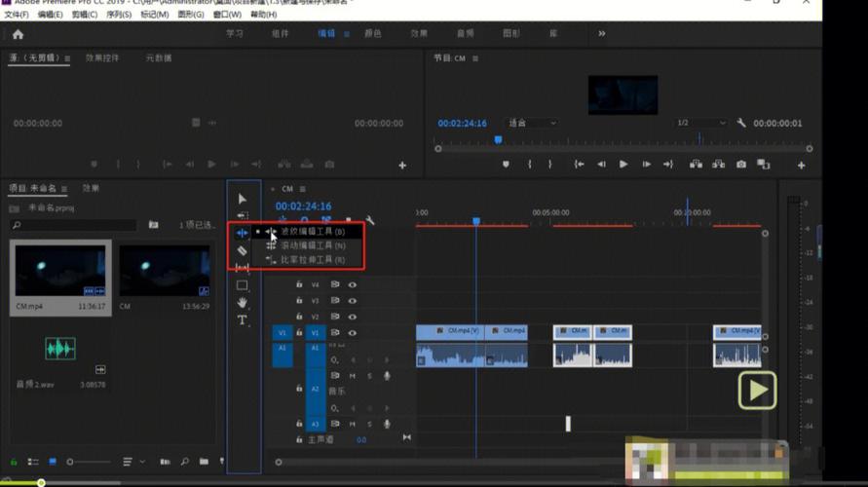Open the File (F) menu
The width and height of the screenshot is (868, 487).
(x=17, y=15)
